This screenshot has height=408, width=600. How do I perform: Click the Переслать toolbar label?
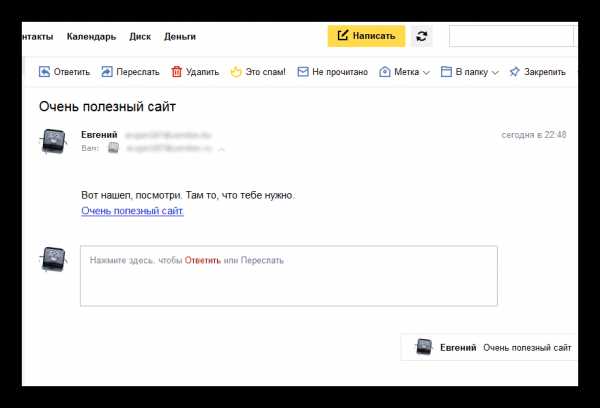(138, 72)
